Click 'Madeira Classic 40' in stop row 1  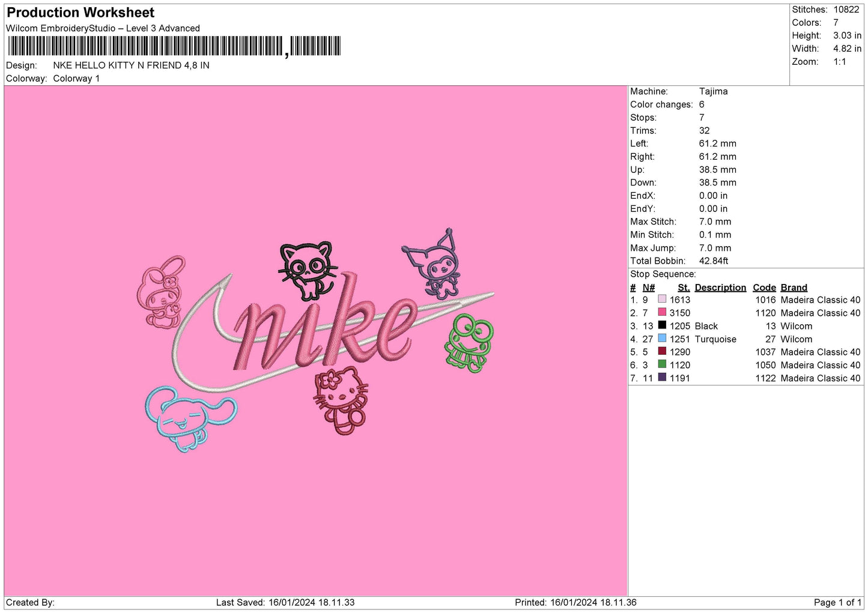click(821, 300)
